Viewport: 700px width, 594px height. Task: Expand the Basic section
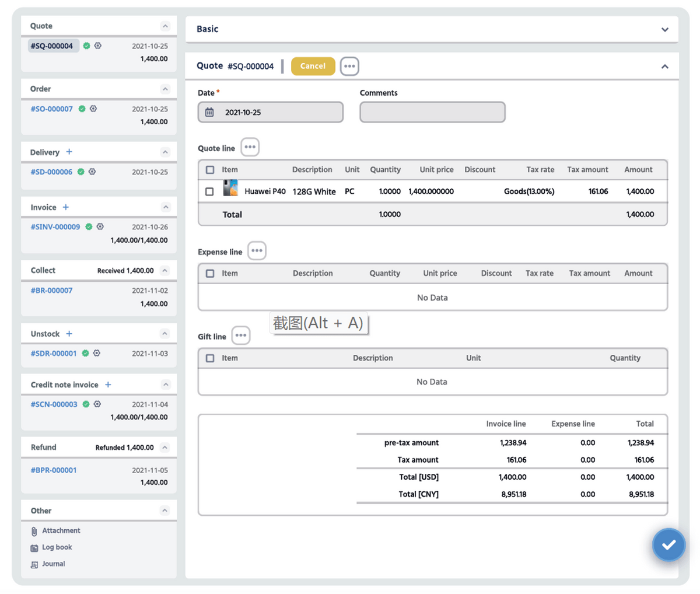664,30
